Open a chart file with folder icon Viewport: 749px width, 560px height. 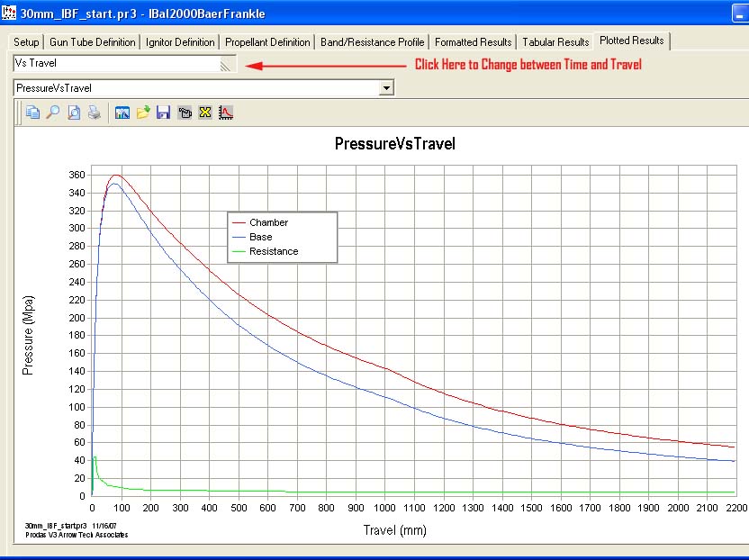(143, 113)
